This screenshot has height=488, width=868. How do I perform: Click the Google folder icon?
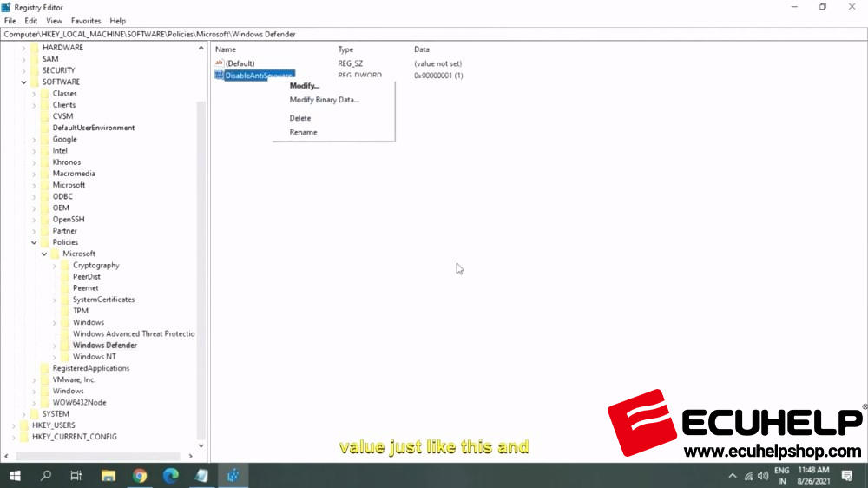(45, 139)
